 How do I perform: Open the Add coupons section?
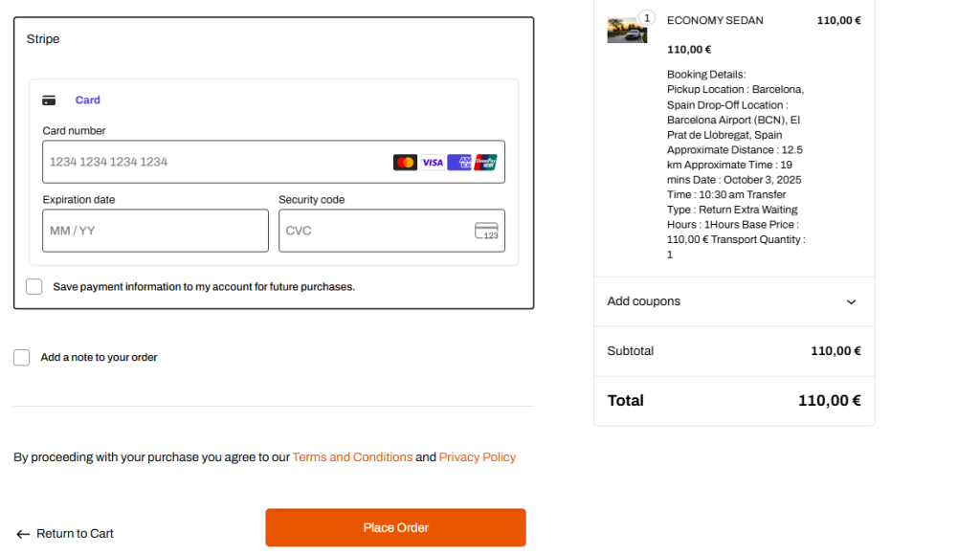click(x=644, y=301)
